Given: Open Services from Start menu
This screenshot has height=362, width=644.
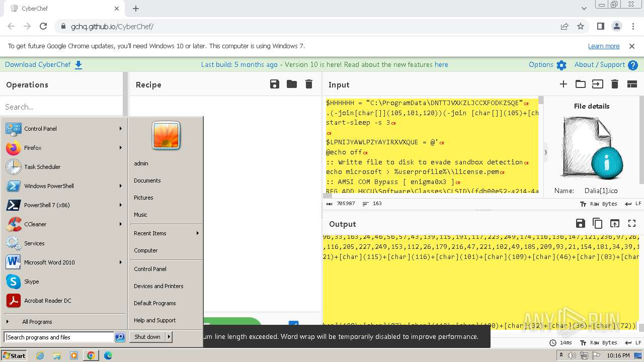Looking at the screenshot, I should click(x=63, y=243).
